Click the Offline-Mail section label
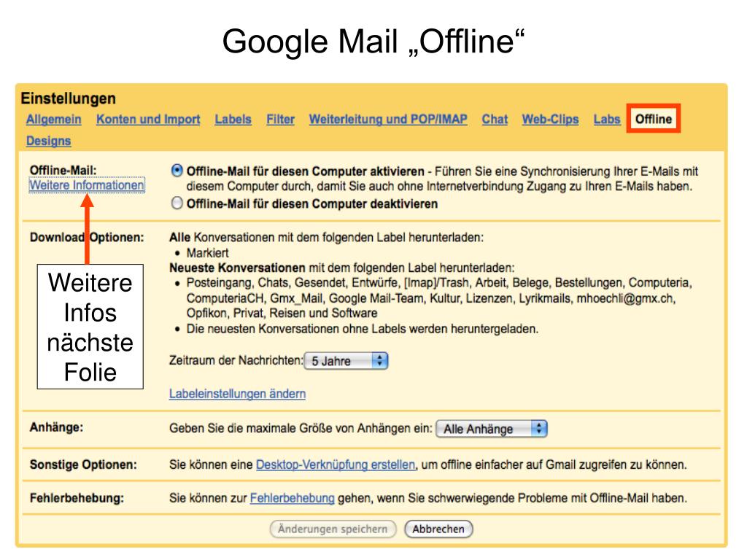 click(63, 171)
